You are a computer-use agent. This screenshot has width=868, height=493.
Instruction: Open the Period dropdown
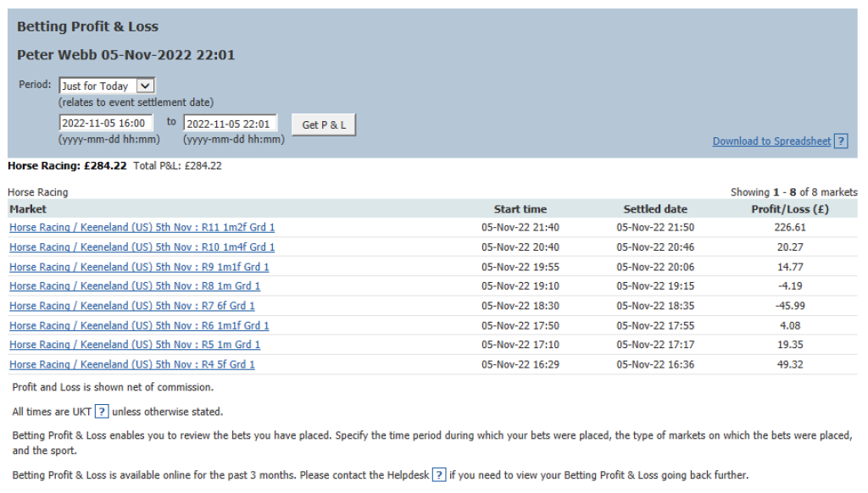[107, 86]
